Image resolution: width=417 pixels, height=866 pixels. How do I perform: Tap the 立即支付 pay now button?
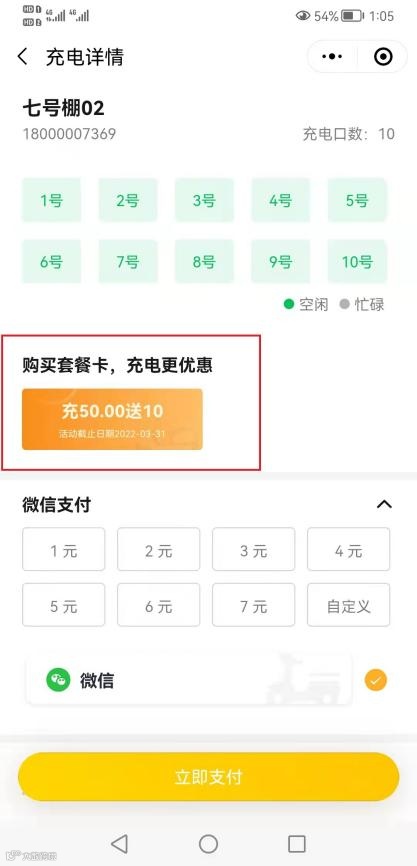pyautogui.click(x=208, y=777)
